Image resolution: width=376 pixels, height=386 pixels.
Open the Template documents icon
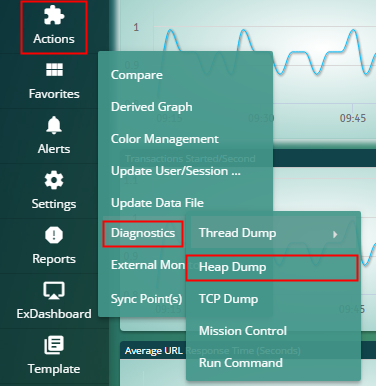pyautogui.click(x=54, y=345)
